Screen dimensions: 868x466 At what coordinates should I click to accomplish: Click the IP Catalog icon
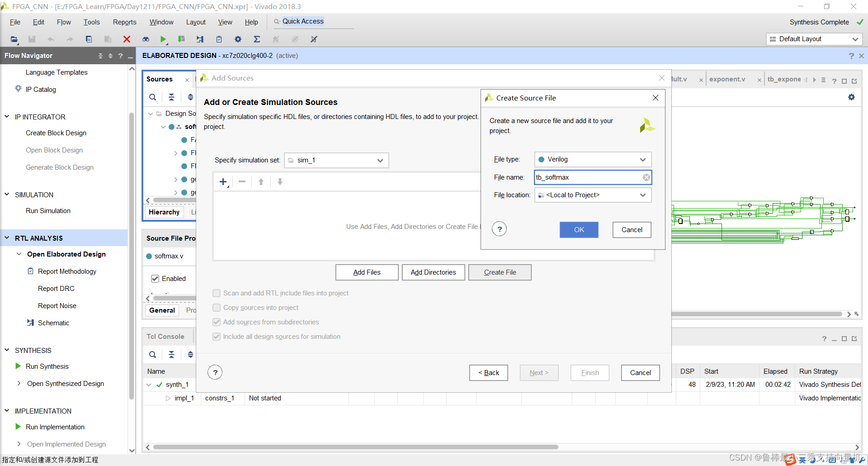pos(18,89)
